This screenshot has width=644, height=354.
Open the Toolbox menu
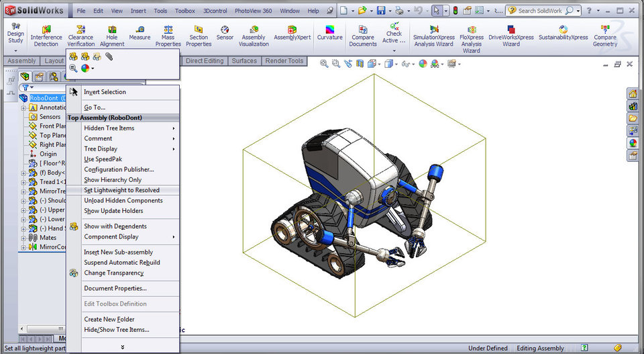(185, 11)
